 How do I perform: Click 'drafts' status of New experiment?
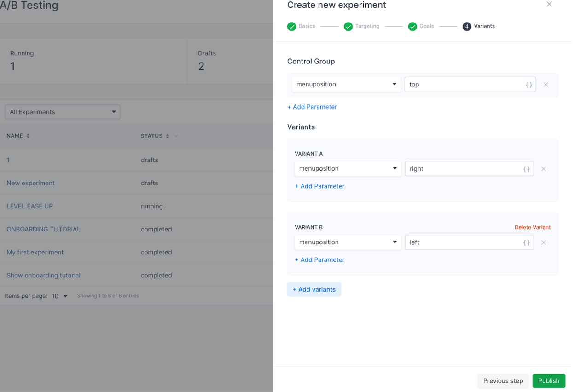coord(150,183)
